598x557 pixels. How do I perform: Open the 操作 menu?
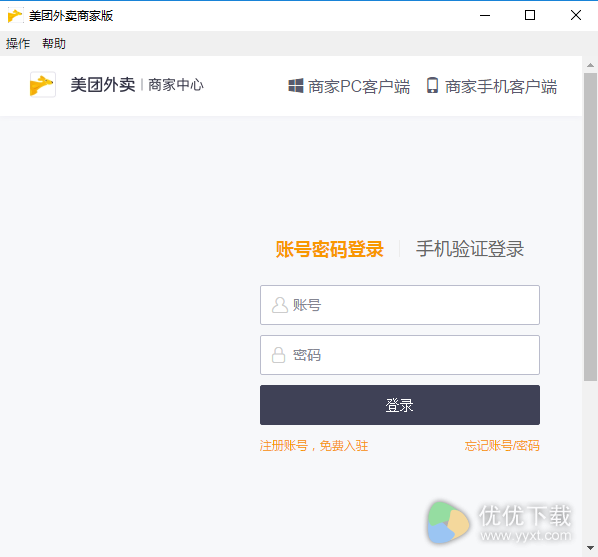pos(18,43)
